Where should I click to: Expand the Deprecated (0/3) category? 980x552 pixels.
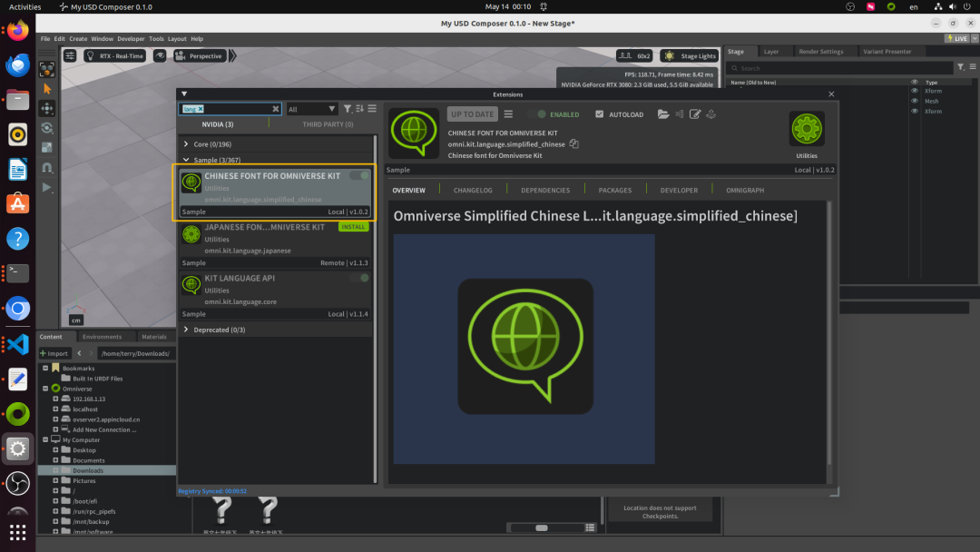[186, 330]
